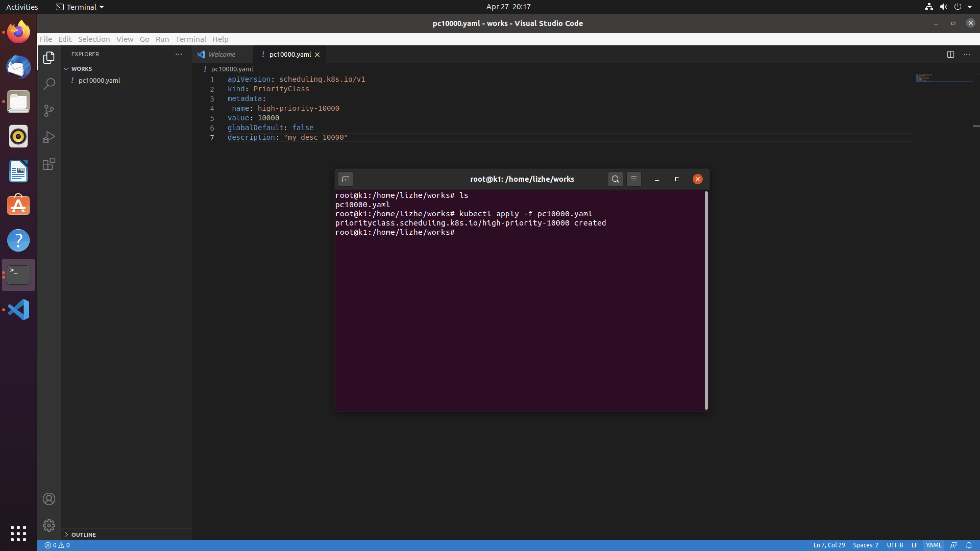980x551 pixels.
Task: Select pc10000.yaml in the Explorer tree
Action: [99, 80]
